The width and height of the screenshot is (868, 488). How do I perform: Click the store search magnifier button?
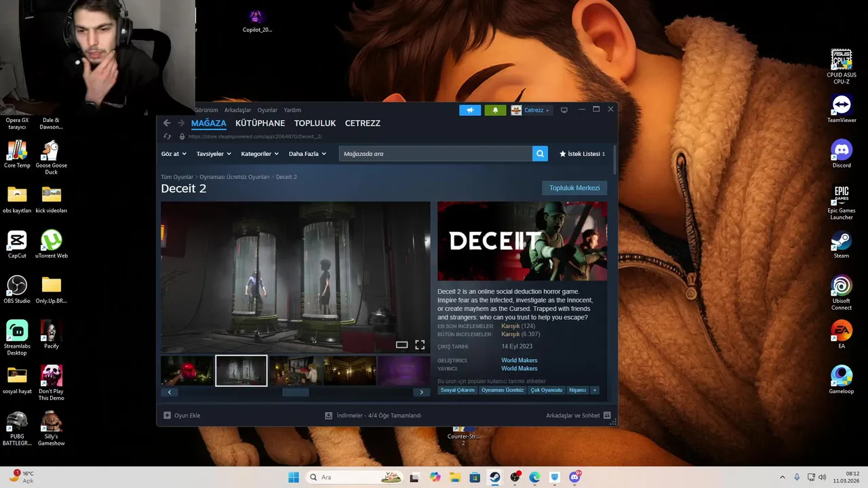(x=540, y=154)
